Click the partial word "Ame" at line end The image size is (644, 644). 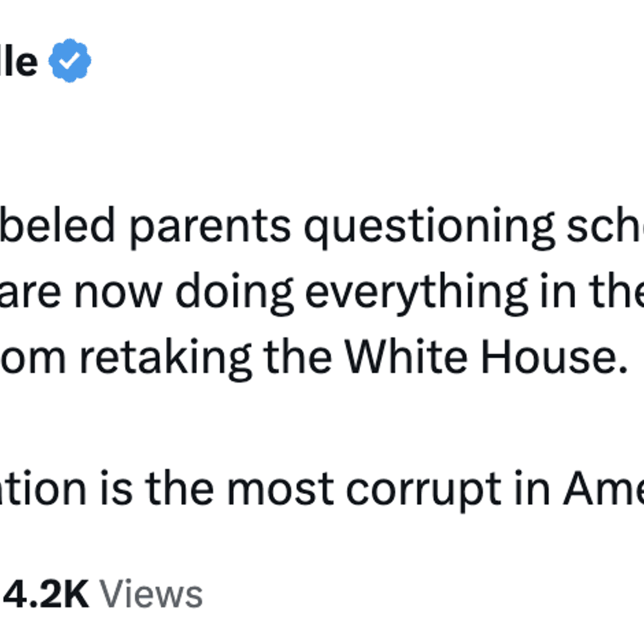604,489
